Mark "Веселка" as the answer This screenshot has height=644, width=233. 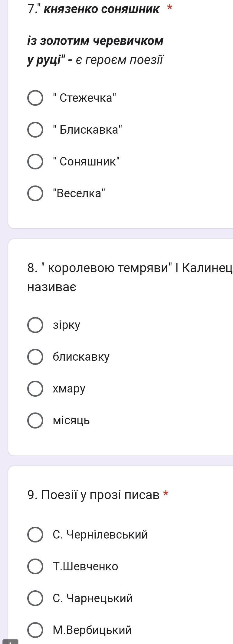tap(35, 193)
